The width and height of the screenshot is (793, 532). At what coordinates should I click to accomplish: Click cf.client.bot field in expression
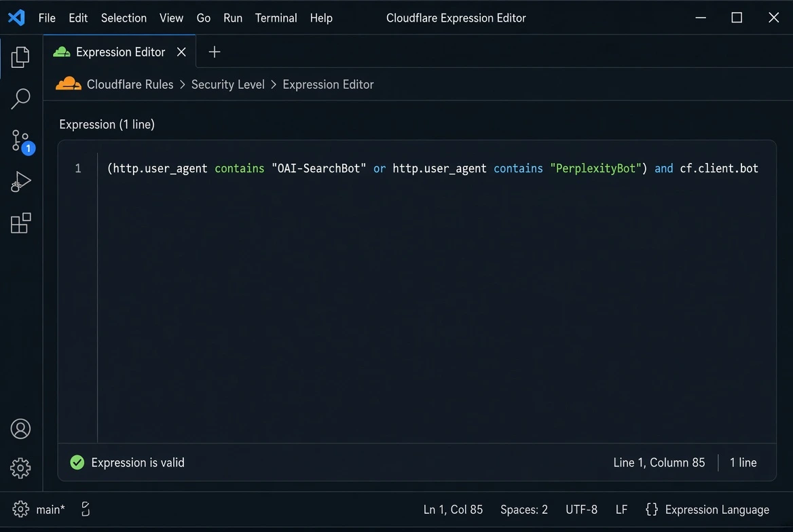(x=718, y=168)
